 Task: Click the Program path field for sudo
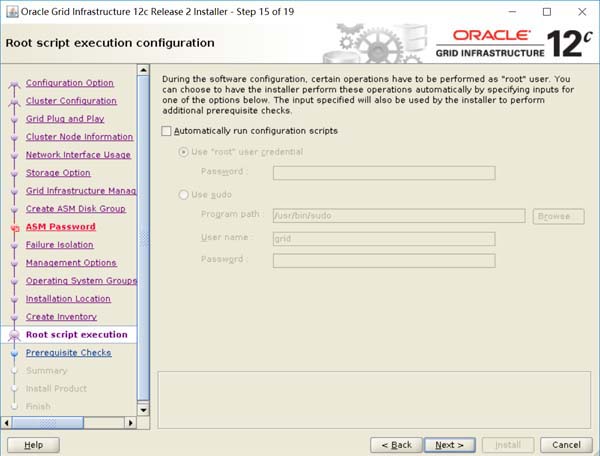399,216
